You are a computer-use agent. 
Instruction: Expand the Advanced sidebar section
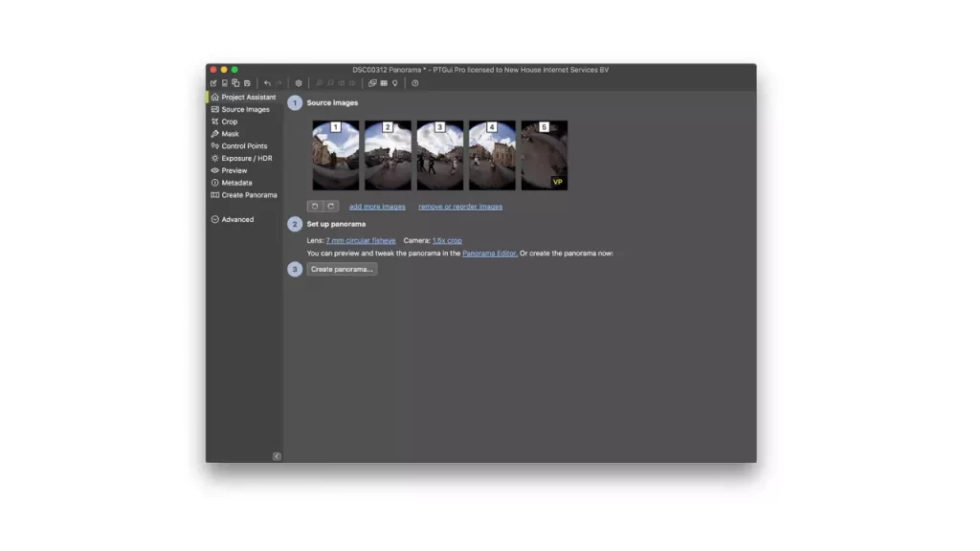pos(233,219)
